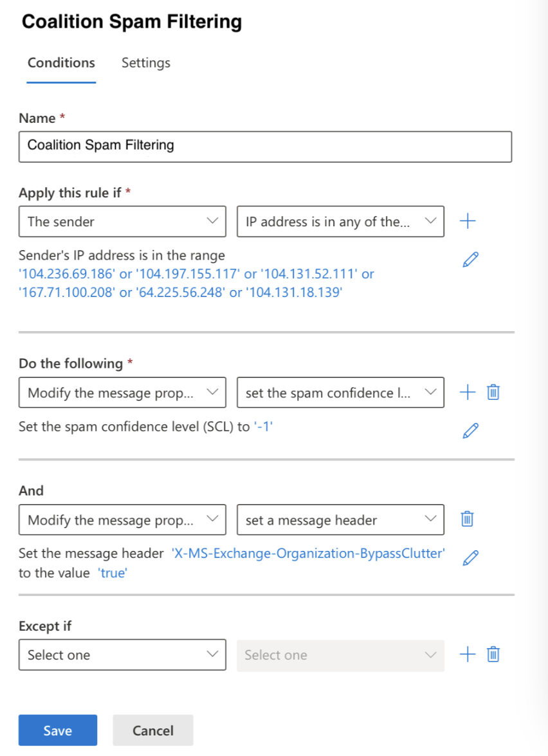Image resolution: width=548 pixels, height=756 pixels.
Task: Expand the IP address is in any of the dropdown
Action: pos(341,221)
